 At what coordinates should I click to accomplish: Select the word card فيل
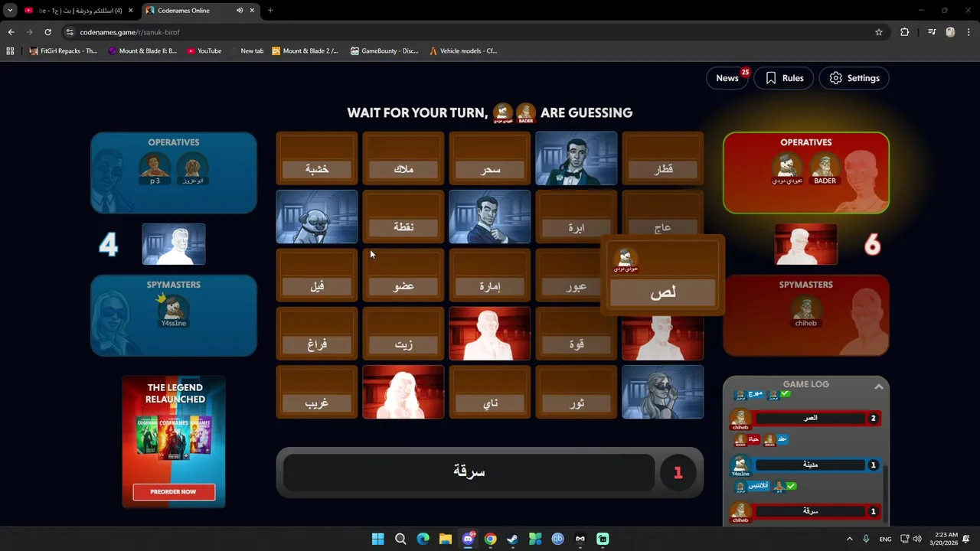[317, 275]
